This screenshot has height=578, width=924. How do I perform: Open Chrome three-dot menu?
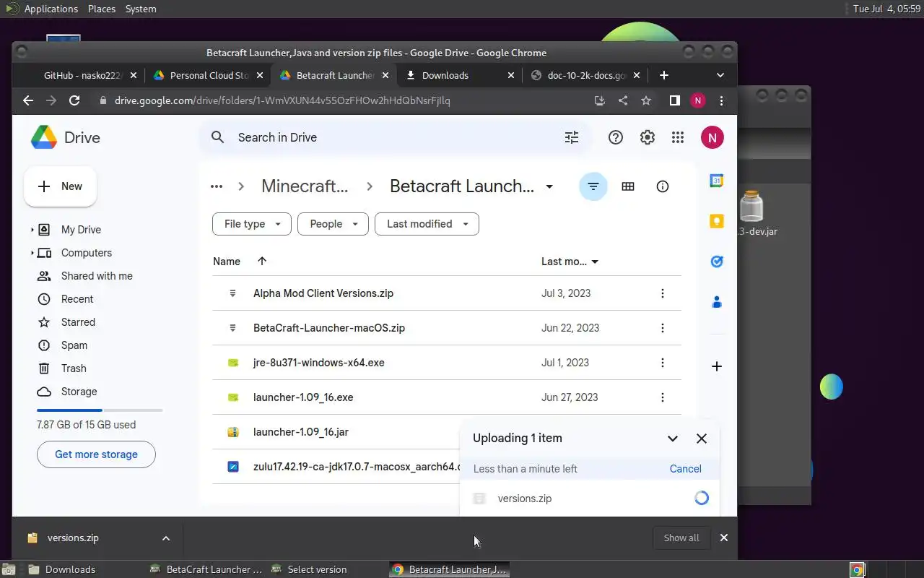coord(721,100)
